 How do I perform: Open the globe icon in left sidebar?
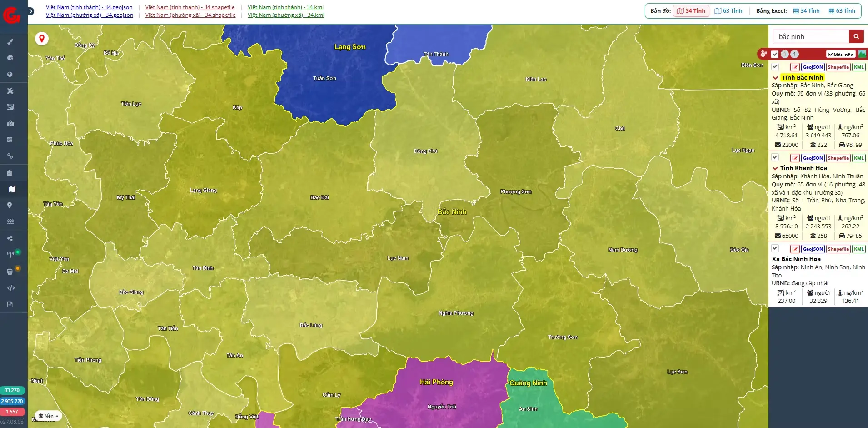pyautogui.click(x=10, y=74)
